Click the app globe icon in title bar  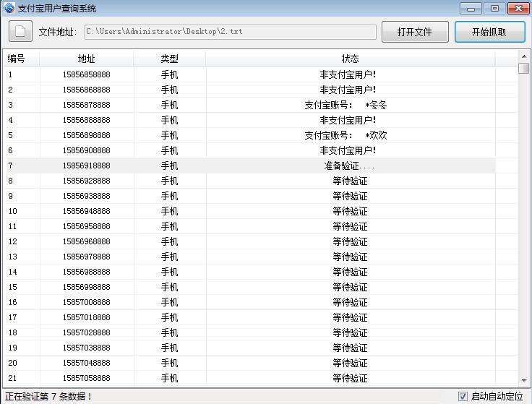click(9, 8)
